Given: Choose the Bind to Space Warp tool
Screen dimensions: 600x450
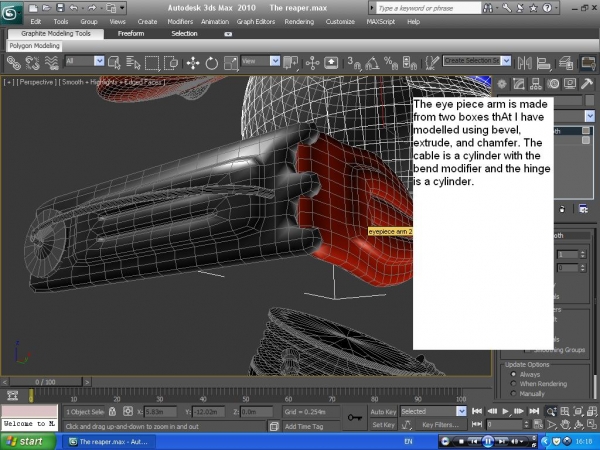Looking at the screenshot, I should [51, 63].
